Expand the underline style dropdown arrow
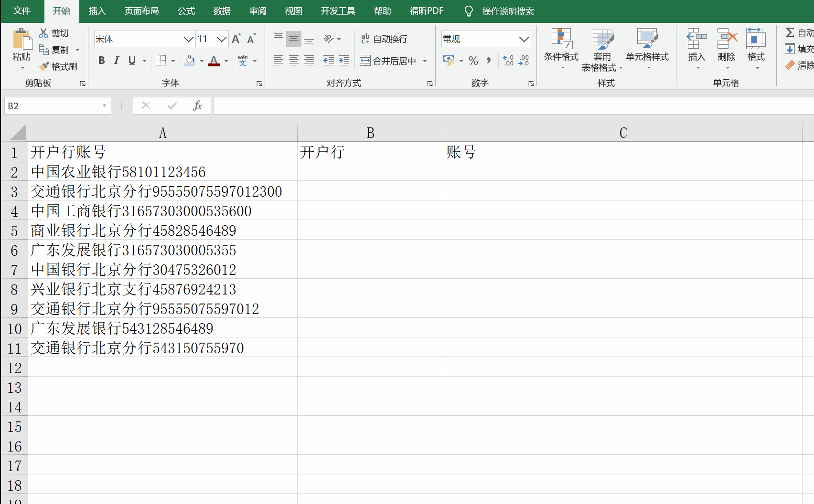Viewport: 814px width, 504px height. point(144,61)
